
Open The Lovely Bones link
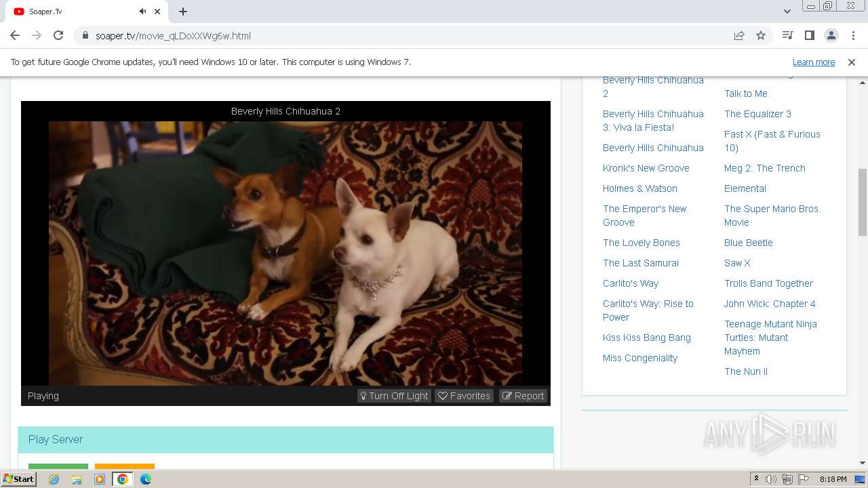(642, 243)
